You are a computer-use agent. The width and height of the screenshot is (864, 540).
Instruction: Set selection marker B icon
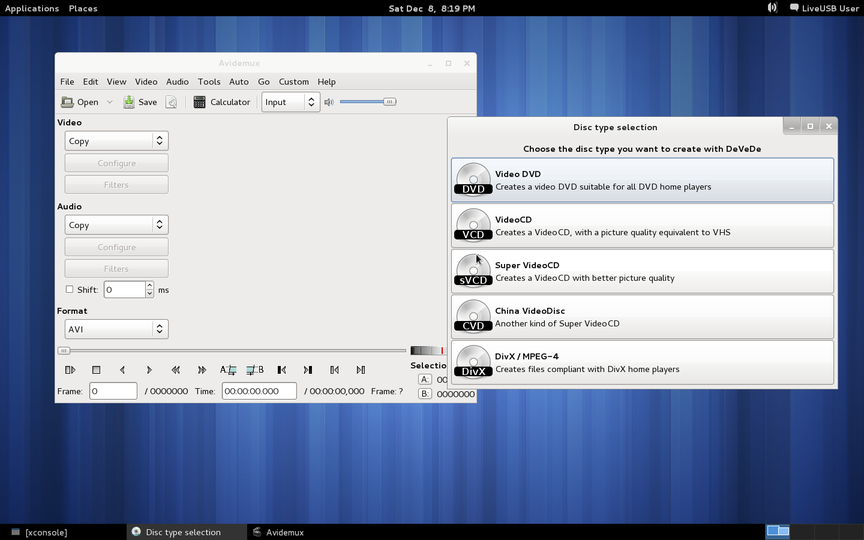coord(255,370)
